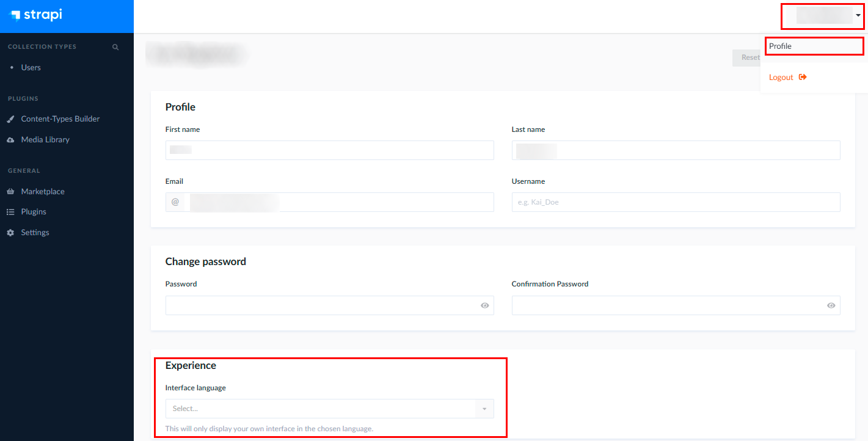The width and height of the screenshot is (868, 441).
Task: Click the Media Library cloud icon
Action: point(10,140)
